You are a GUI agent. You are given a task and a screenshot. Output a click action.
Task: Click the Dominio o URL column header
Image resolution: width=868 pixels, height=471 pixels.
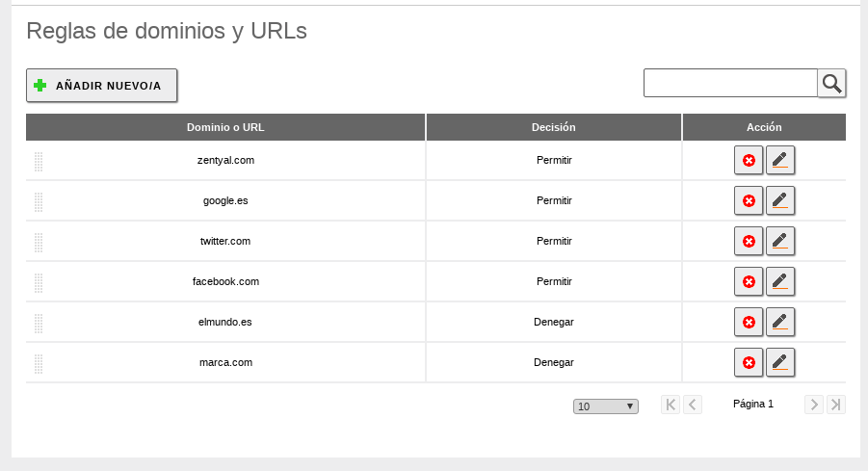(225, 127)
